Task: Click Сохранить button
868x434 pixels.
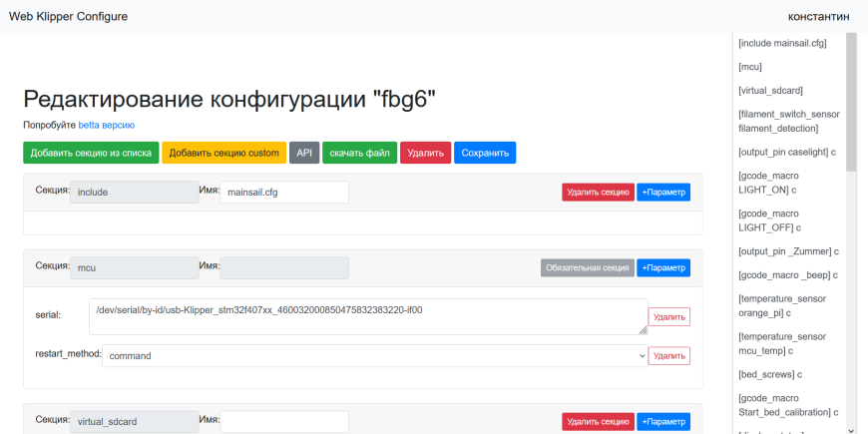Action: pyautogui.click(x=485, y=153)
